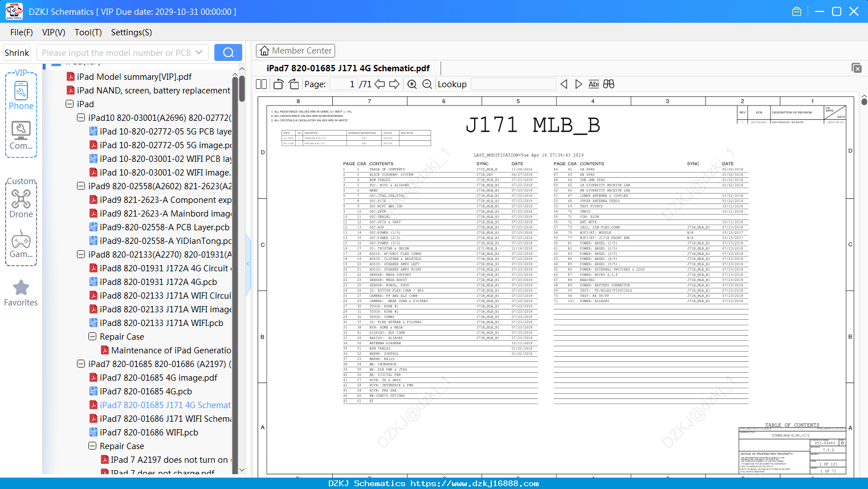Find previous lookup result triangle
The height and width of the screenshot is (489, 868).
click(x=564, y=84)
